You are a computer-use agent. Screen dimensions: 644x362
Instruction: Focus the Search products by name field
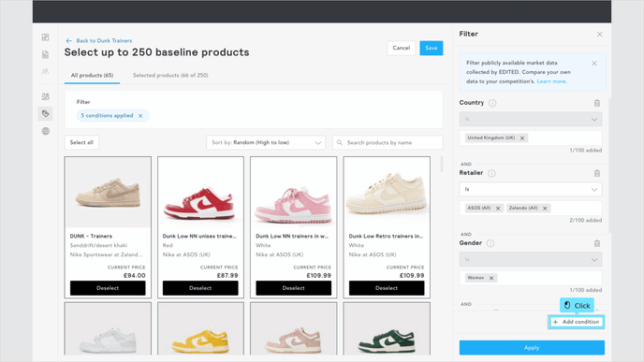click(x=388, y=142)
